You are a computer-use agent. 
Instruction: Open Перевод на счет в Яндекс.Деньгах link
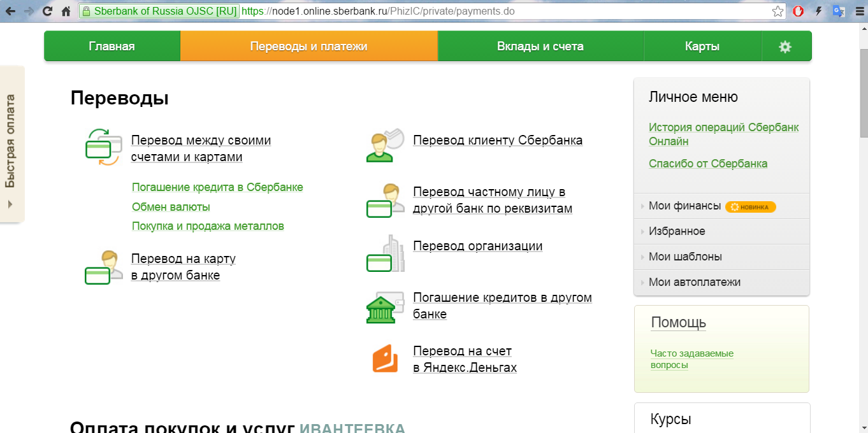click(465, 359)
